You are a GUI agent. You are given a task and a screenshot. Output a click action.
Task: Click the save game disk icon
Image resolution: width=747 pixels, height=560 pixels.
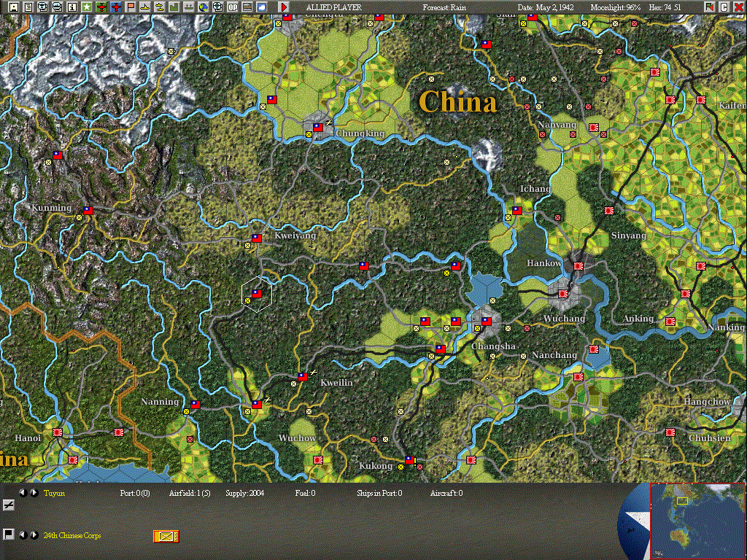coord(14,7)
